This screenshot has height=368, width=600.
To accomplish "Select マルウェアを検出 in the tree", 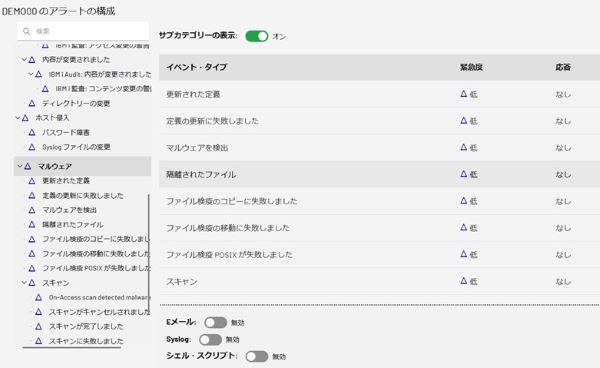I will coord(69,210).
